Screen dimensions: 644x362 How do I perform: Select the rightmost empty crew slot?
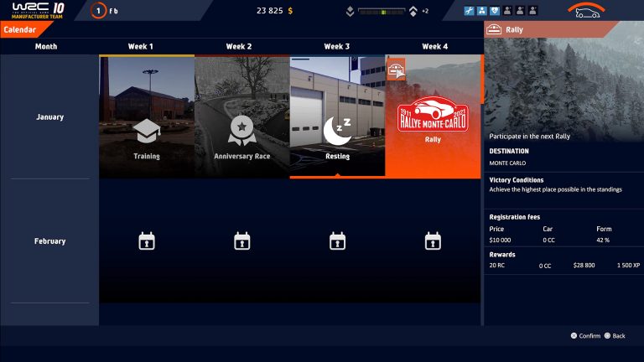(x=532, y=11)
